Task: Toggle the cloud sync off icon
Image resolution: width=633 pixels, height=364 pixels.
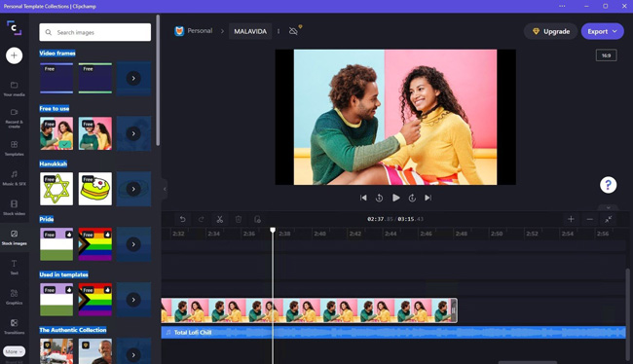Action: [x=293, y=31]
